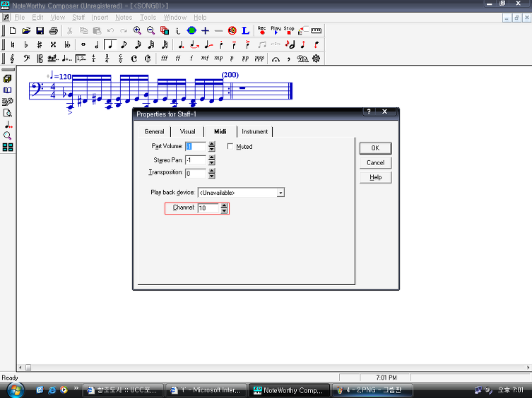532x398 pixels.
Task: Open the Play back device dropdown
Action: pos(280,193)
